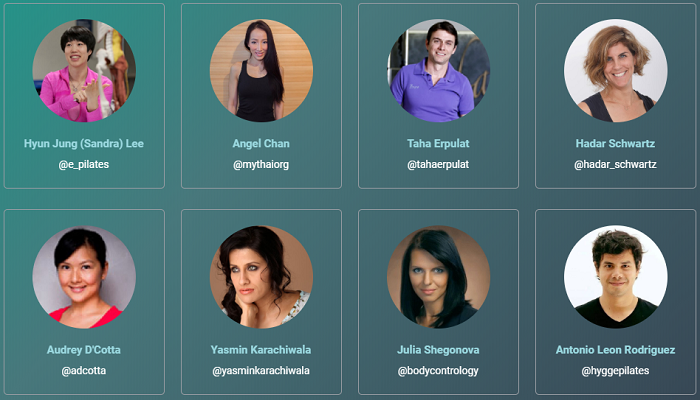
Task: Open the Yasmin Karachiwala name link
Action: click(x=261, y=350)
